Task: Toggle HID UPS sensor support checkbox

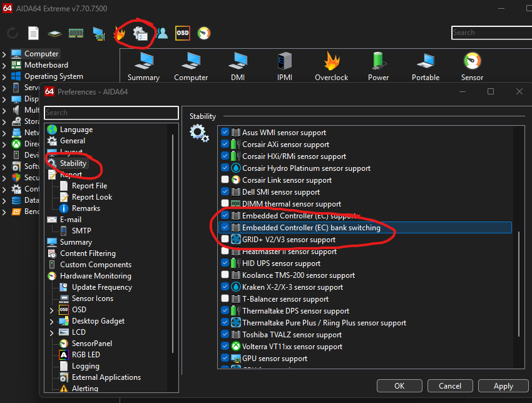Action: click(225, 263)
